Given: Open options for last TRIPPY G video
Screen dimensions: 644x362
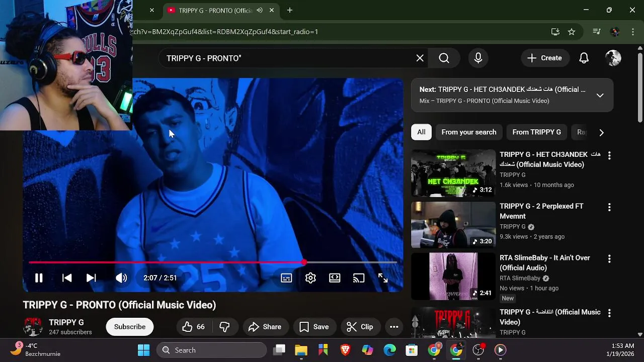Looking at the screenshot, I should click(609, 313).
